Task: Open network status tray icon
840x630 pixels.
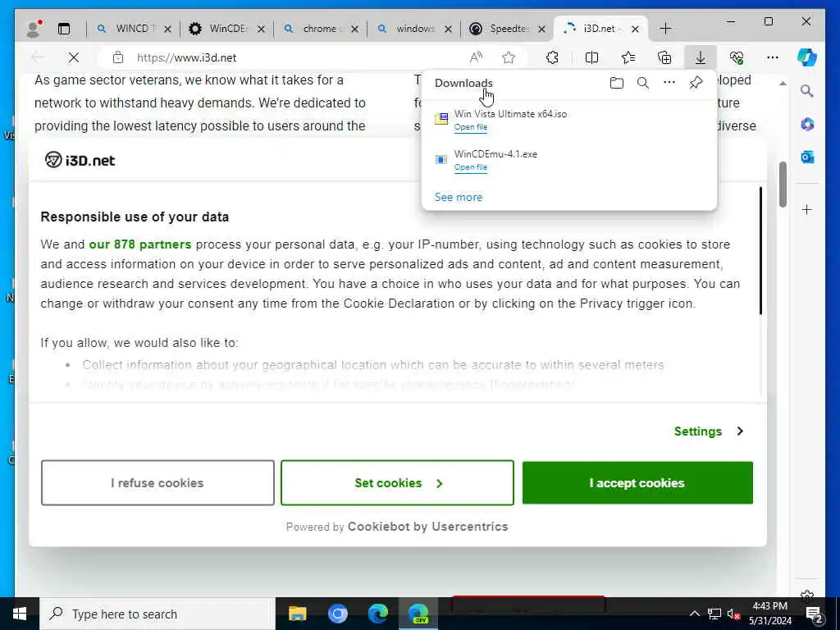Action: tap(714, 614)
